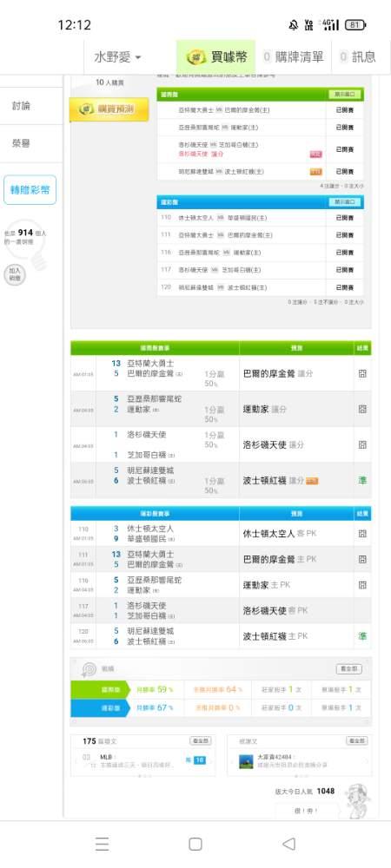Viewport: 391px width, 868px height.
Task: Click 看全部 beside 175 posts
Action: tap(201, 740)
